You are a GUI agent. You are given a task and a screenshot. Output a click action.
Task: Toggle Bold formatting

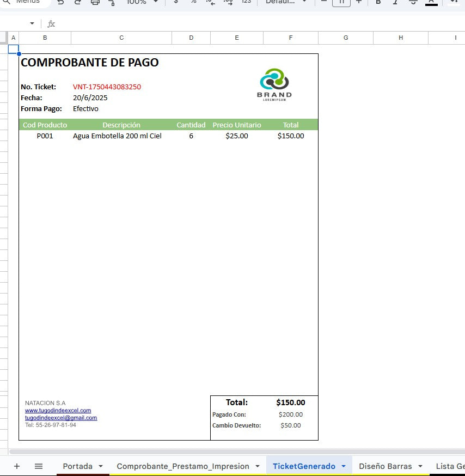[378, 2]
